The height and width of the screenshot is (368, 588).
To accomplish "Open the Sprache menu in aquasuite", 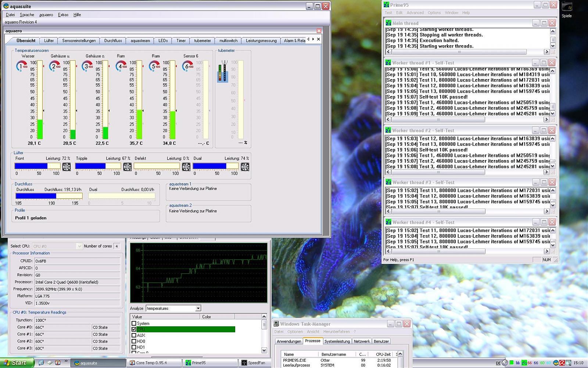I will (27, 15).
